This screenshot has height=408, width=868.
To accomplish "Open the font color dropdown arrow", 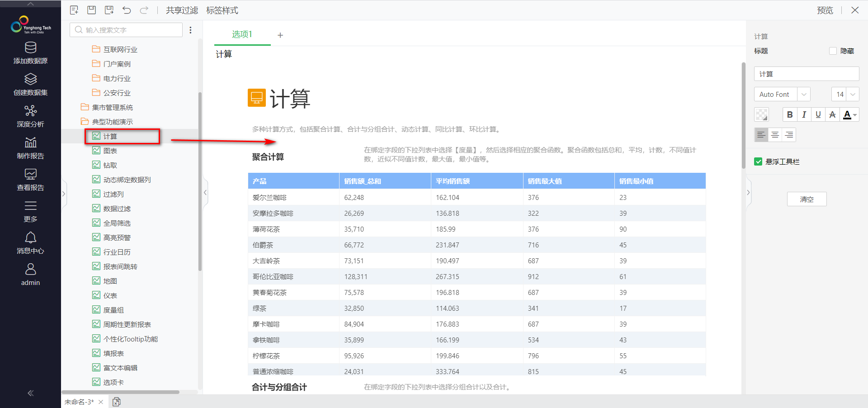I will (855, 115).
